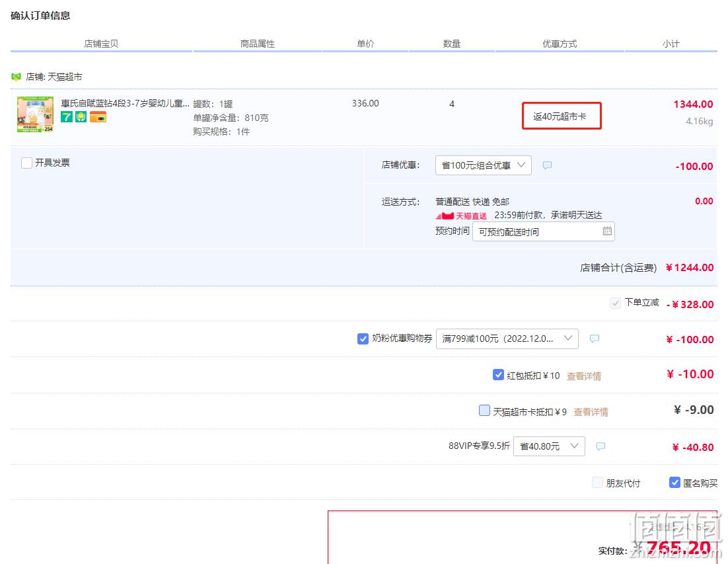Click the 单罐净含量: 810克 attribute text

pos(231,118)
